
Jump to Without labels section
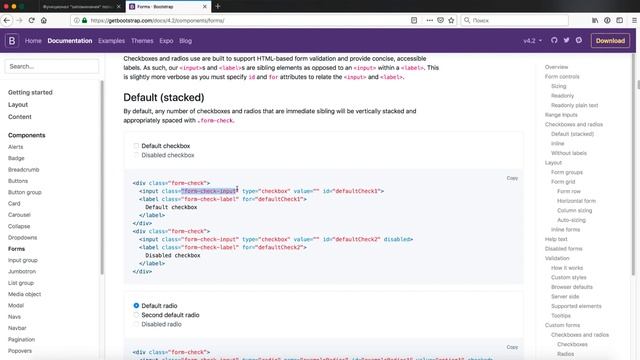click(x=569, y=153)
